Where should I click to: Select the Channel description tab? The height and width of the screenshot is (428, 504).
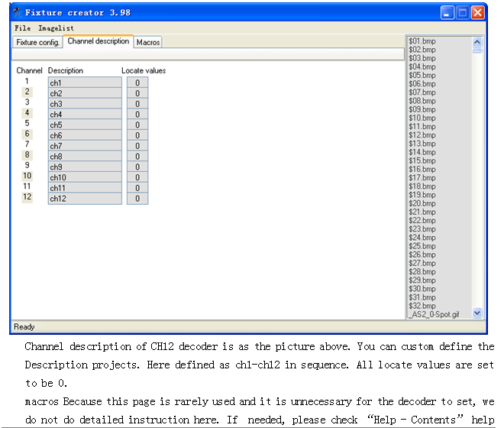(98, 41)
